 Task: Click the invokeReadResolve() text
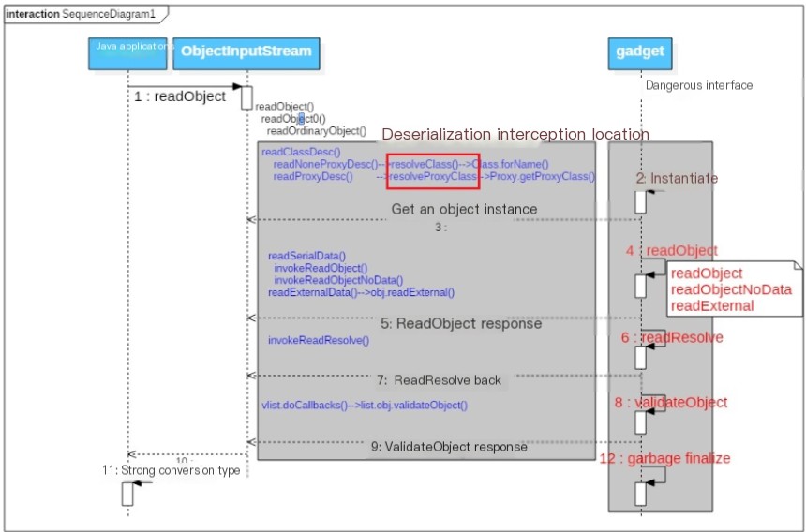[x=319, y=340]
